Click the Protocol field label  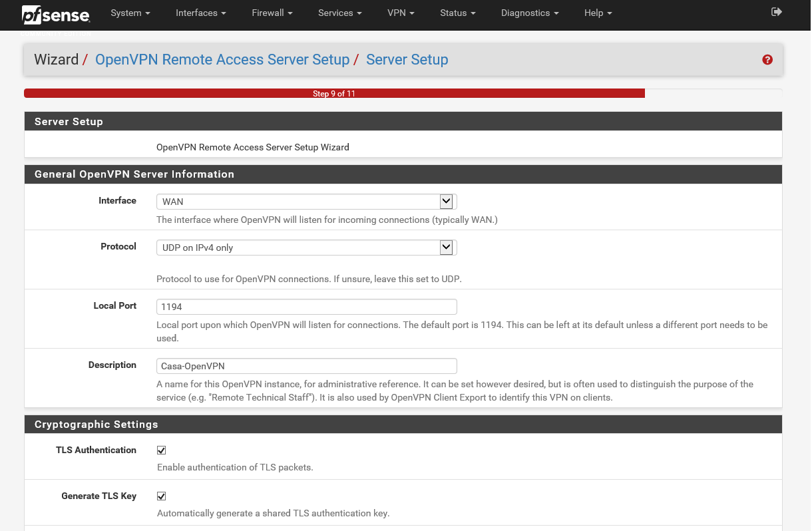(118, 246)
